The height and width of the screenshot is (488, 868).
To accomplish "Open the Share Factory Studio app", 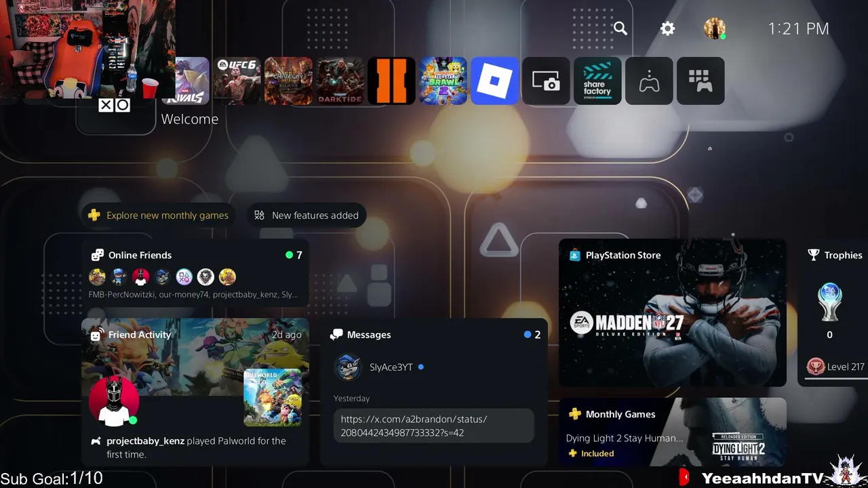I will click(x=597, y=81).
